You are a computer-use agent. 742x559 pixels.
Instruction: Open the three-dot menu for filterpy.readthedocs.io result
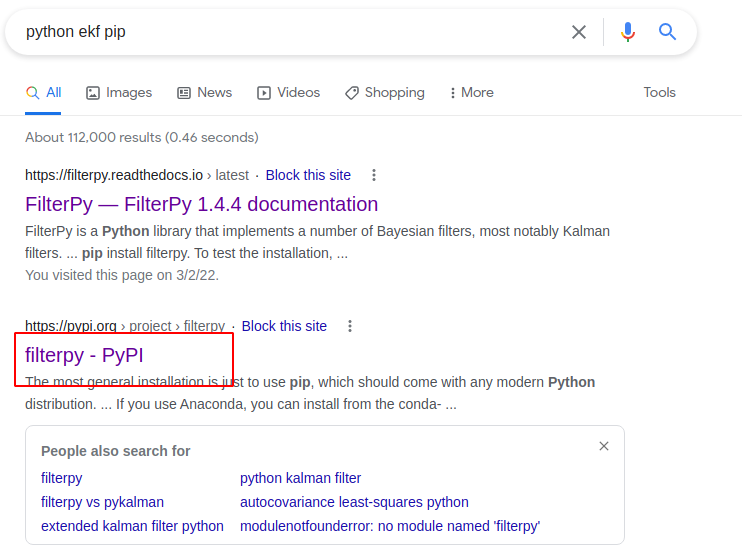[x=374, y=175]
